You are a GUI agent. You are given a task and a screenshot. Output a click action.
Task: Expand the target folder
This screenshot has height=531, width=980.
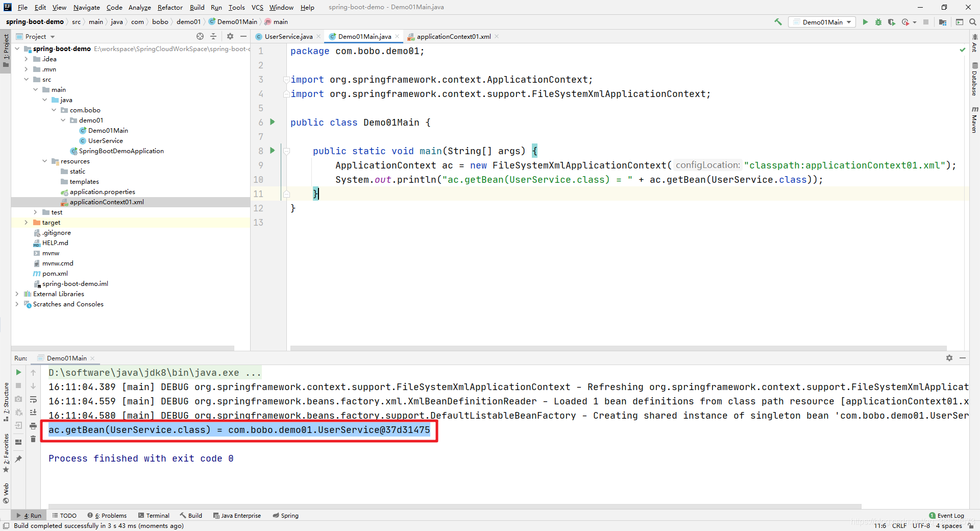coord(26,223)
